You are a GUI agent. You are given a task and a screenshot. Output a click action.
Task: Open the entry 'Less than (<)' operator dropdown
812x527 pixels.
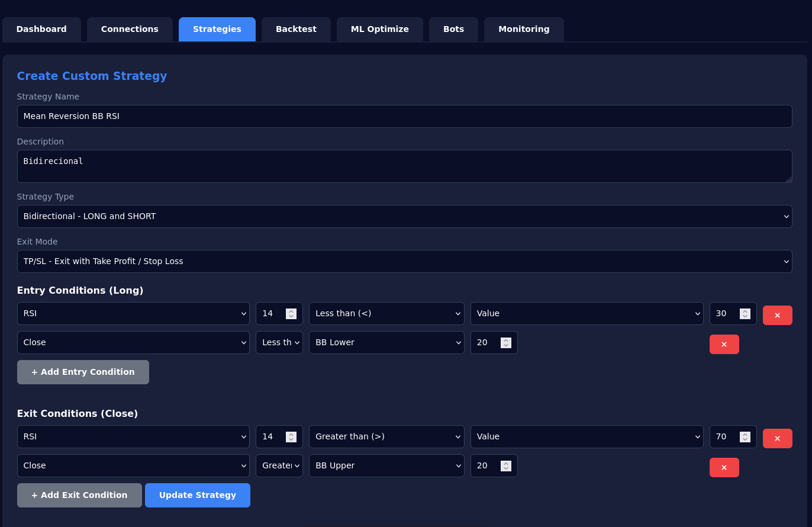pos(386,313)
